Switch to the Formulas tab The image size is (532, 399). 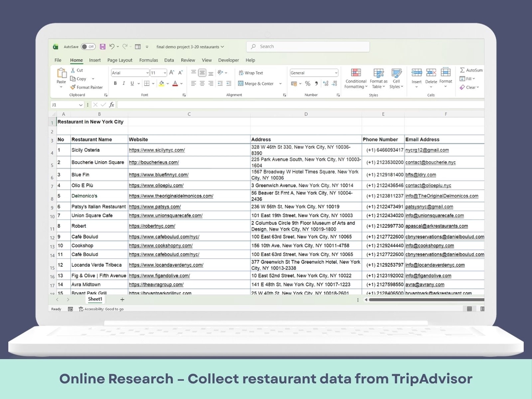tap(149, 60)
